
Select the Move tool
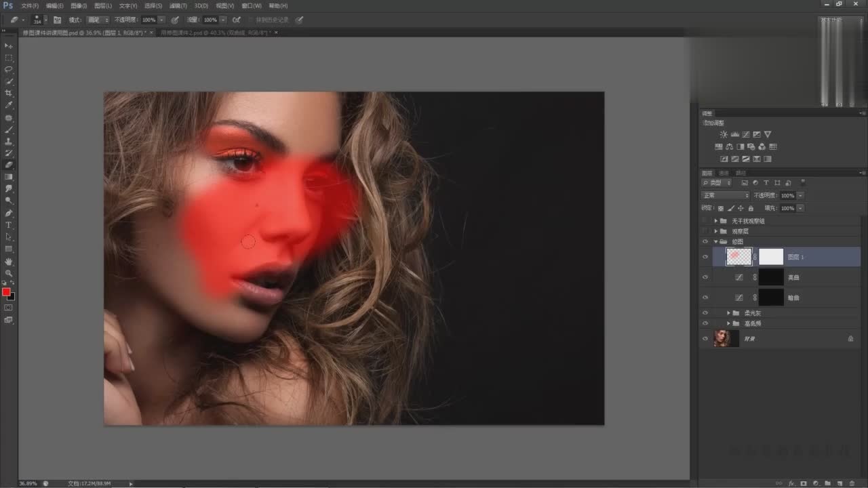click(x=9, y=45)
